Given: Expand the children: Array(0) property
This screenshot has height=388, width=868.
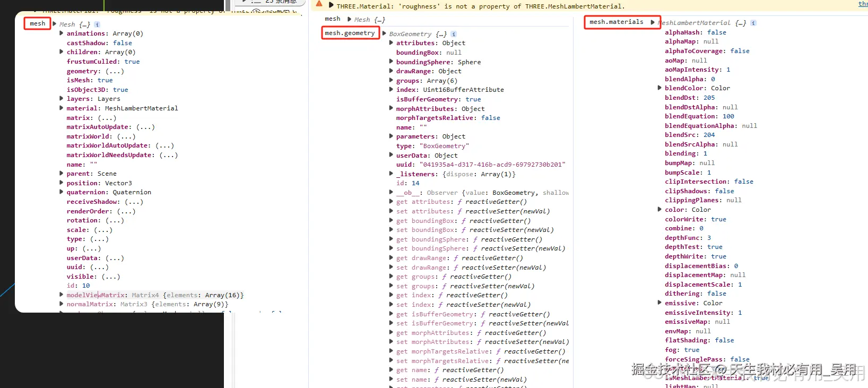Looking at the screenshot, I should [x=62, y=52].
